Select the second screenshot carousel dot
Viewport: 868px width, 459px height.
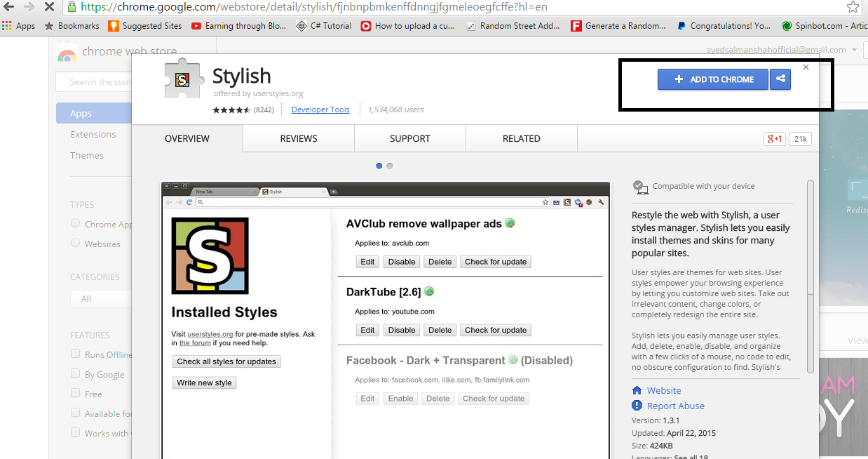[390, 166]
